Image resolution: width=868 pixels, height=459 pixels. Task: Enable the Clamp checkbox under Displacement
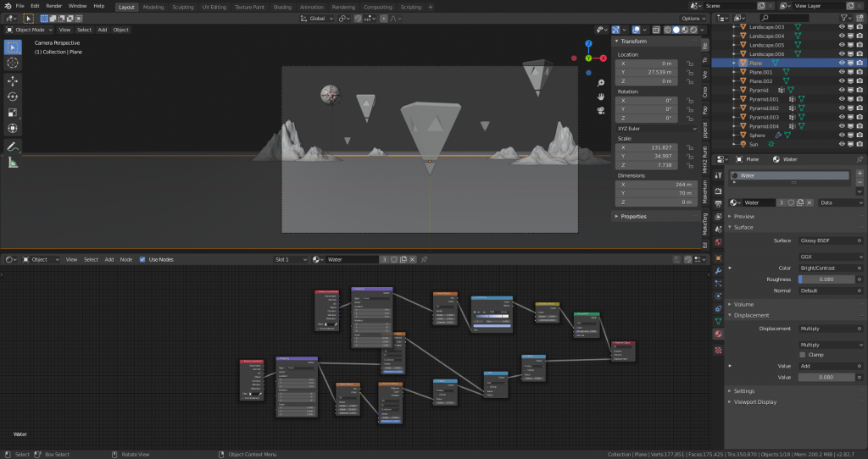(x=803, y=355)
